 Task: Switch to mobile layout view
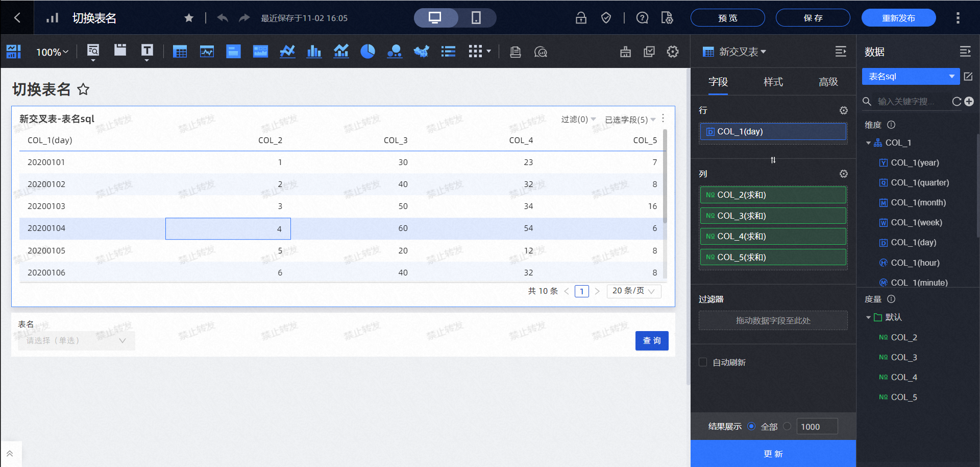pos(476,18)
